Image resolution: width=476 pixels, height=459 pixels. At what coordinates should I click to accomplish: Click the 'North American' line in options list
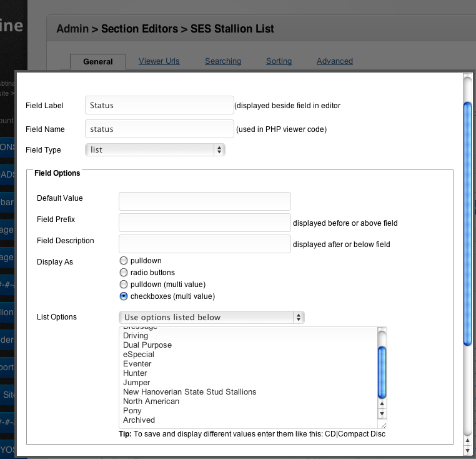(151, 401)
